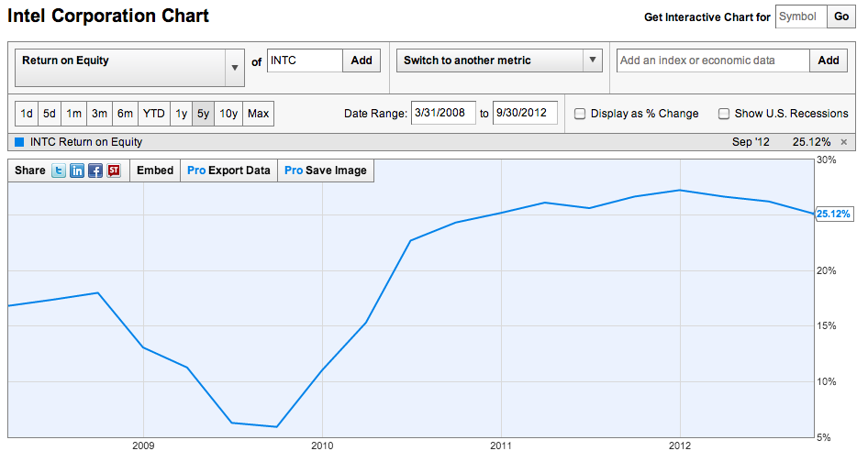Viewport: 868px width, 473px height.
Task: Toggle Show U.S. Recessions checkbox
Action: (724, 114)
